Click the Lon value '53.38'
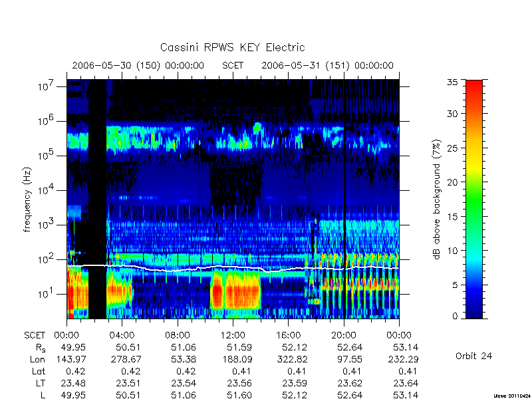This screenshot has height=399, width=532. (184, 359)
